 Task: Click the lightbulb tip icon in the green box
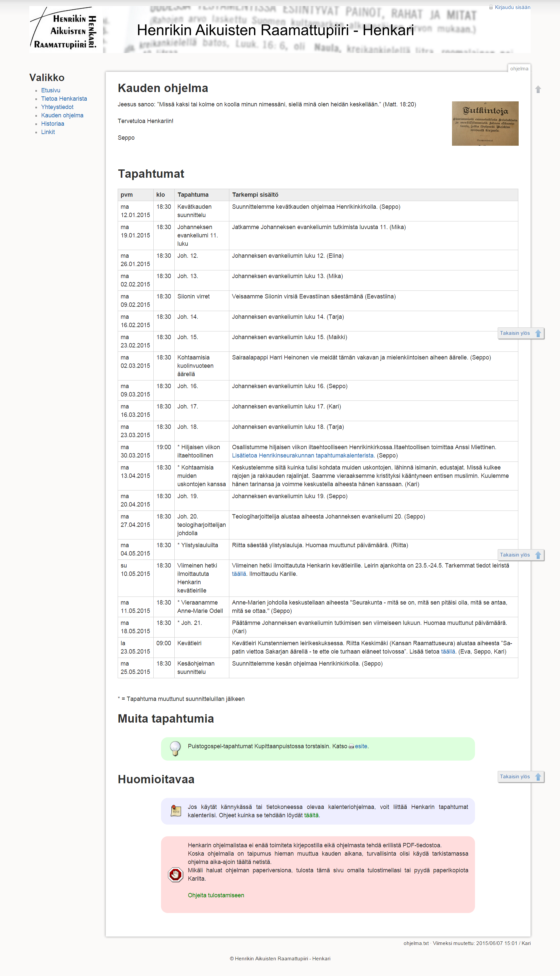(175, 748)
